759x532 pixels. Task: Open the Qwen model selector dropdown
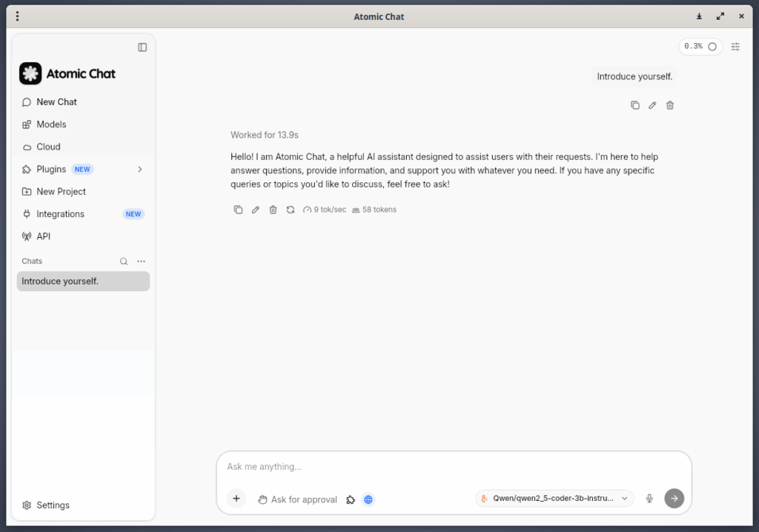pyautogui.click(x=554, y=498)
